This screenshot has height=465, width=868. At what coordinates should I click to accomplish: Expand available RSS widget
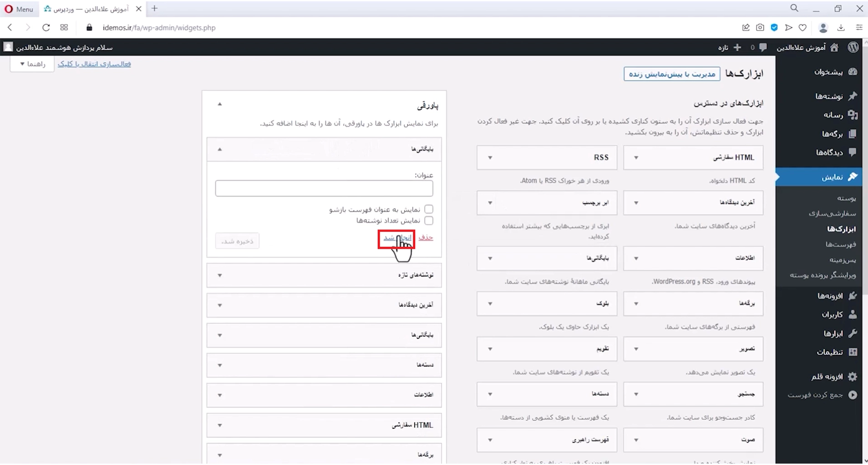tap(490, 158)
